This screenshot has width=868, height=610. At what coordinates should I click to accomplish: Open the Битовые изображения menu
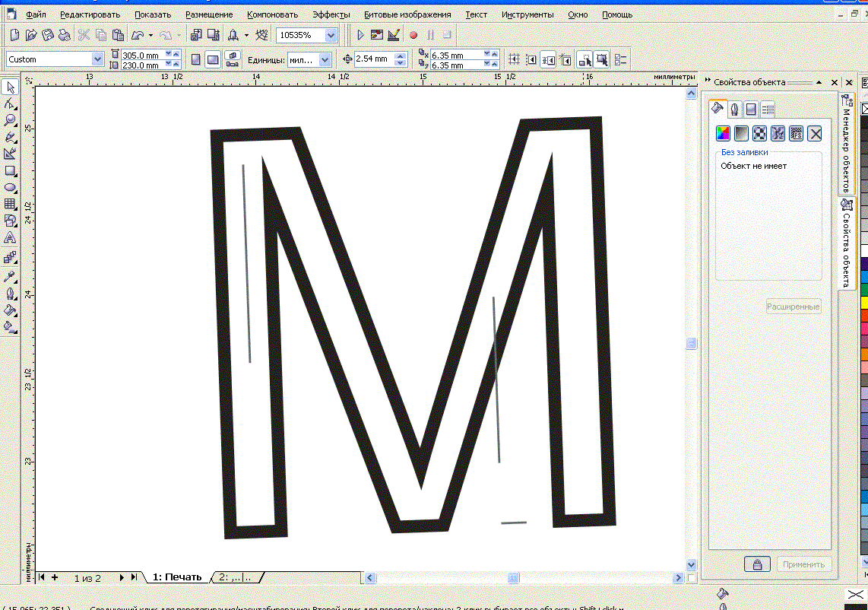point(407,15)
